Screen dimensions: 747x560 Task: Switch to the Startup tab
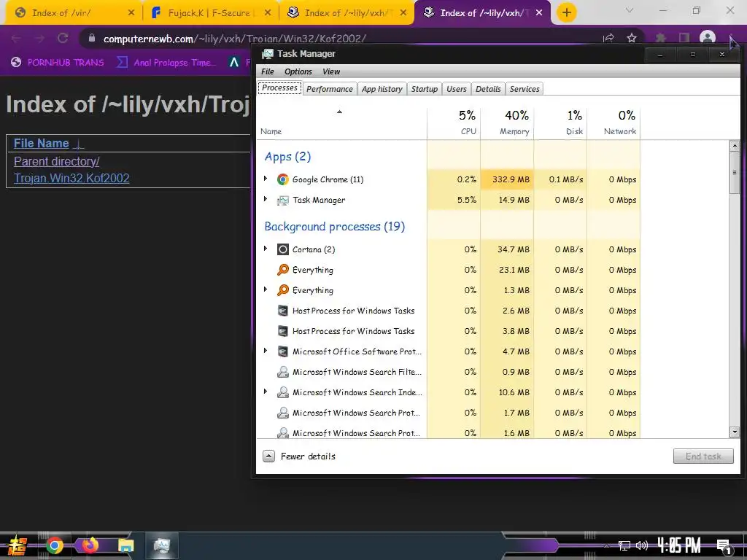click(x=425, y=89)
